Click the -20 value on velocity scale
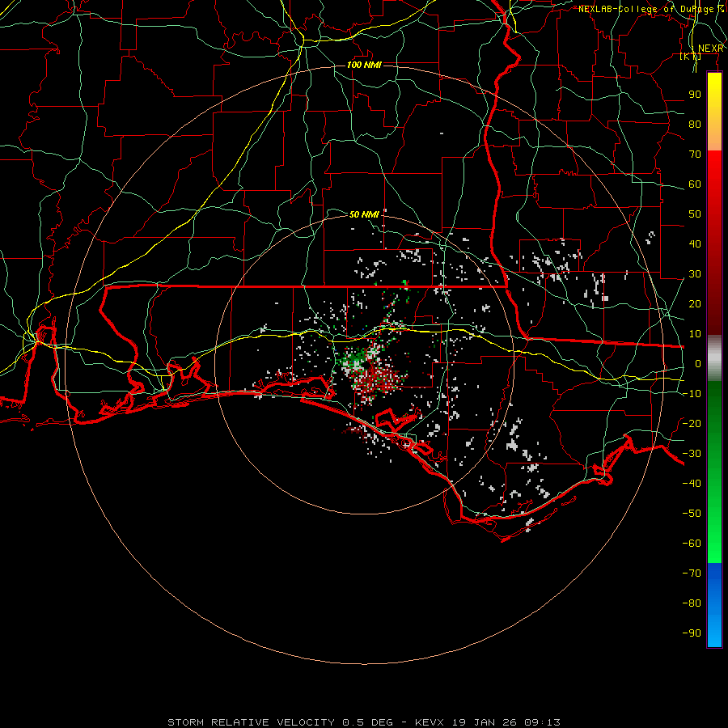The width and height of the screenshot is (728, 728). click(692, 423)
